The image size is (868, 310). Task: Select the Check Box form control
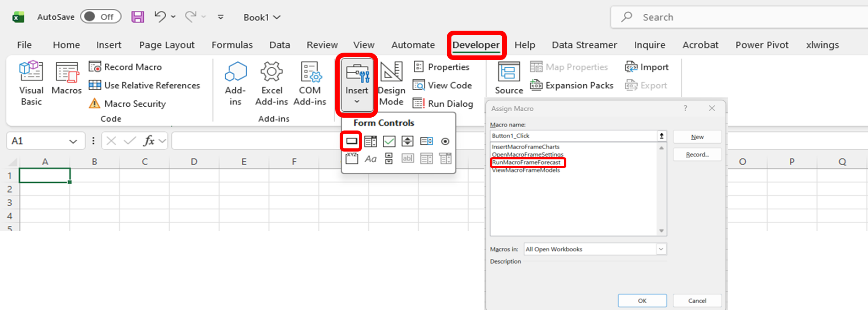pos(389,141)
